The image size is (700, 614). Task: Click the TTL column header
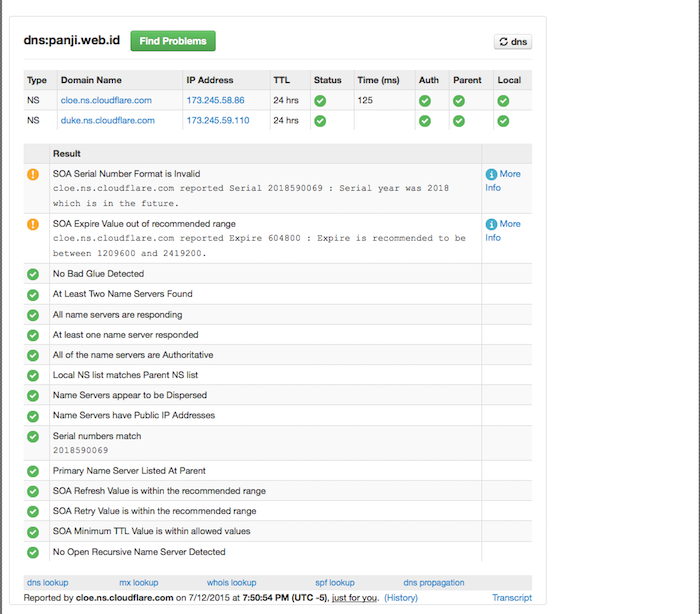[281, 80]
